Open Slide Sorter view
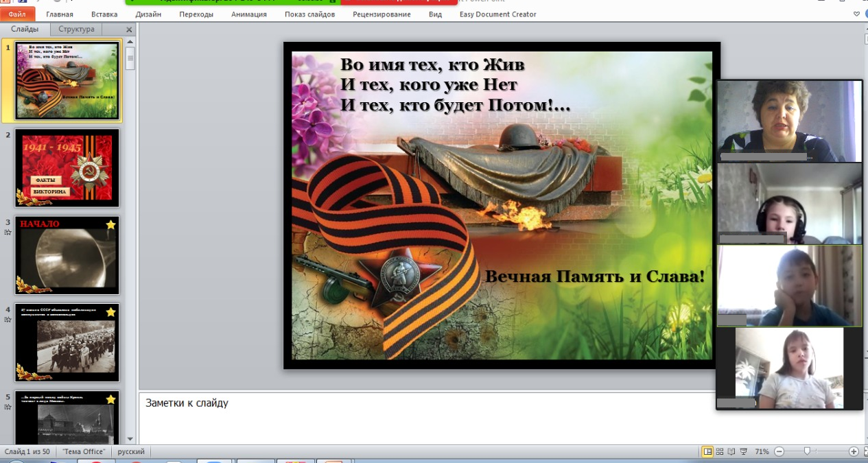The height and width of the screenshot is (463, 868). (719, 451)
